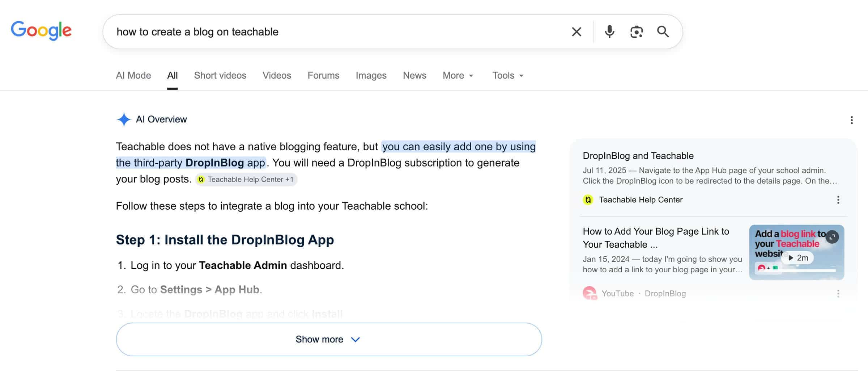Viewport: 868px width, 382px height.
Task: Click the YouTube source label
Action: point(617,294)
